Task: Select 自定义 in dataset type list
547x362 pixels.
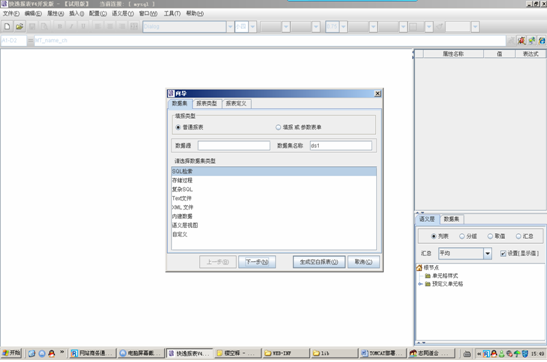Action: pos(274,235)
